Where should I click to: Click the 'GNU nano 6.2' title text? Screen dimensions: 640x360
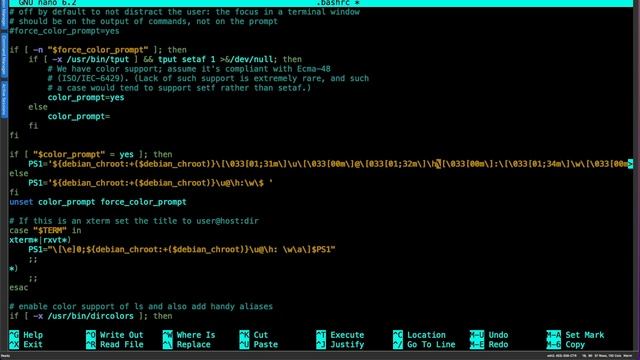click(47, 3)
